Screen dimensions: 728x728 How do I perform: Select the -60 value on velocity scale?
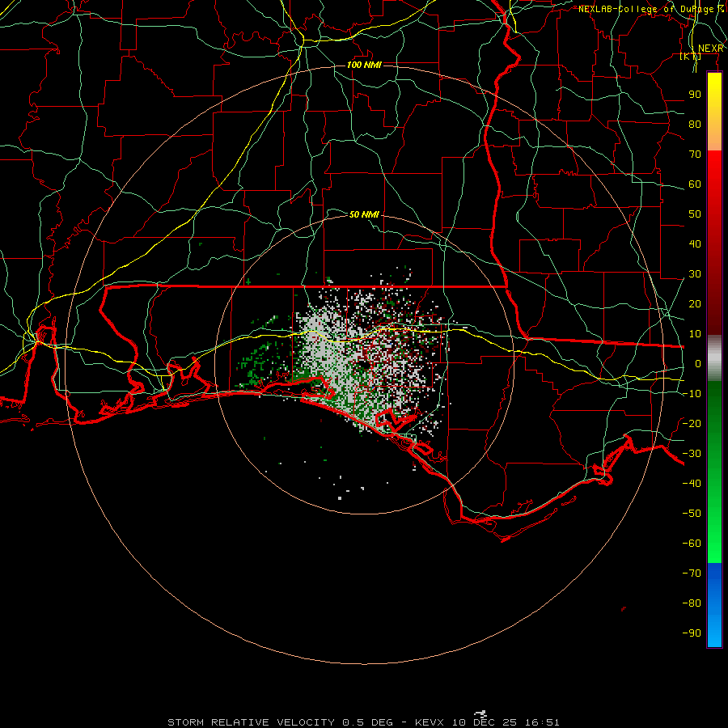coord(692,544)
